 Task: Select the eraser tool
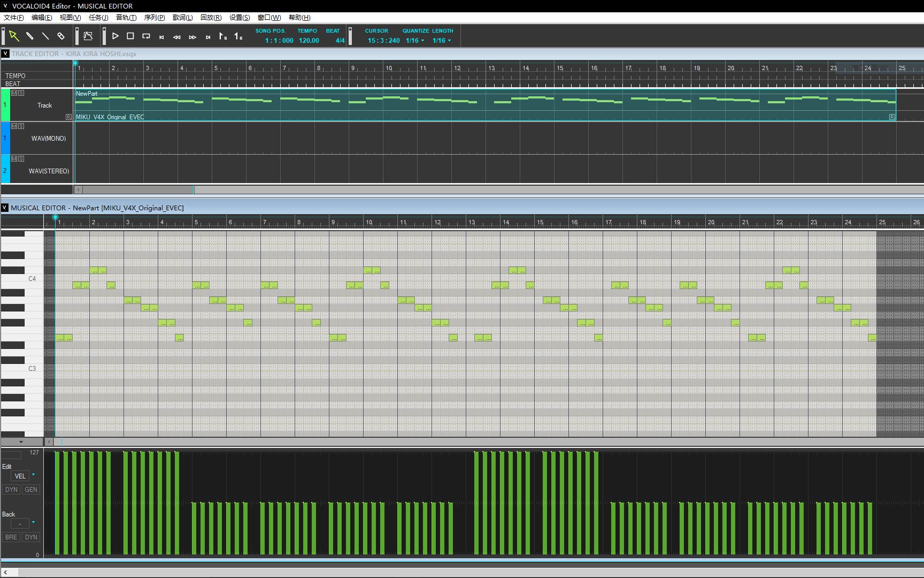pos(61,36)
